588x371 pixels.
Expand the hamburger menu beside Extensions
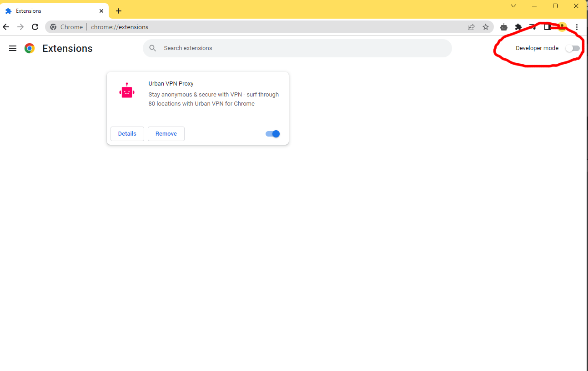[12, 48]
